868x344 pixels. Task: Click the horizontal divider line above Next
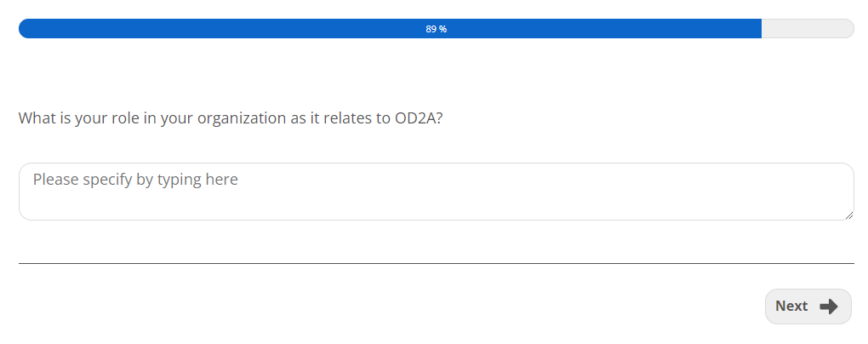click(x=436, y=264)
